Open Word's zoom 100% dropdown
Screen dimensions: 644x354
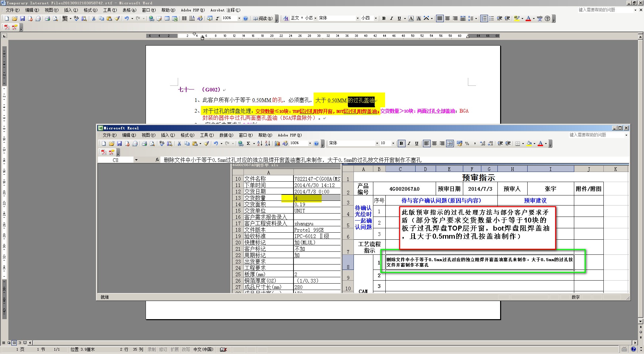pyautogui.click(x=239, y=18)
